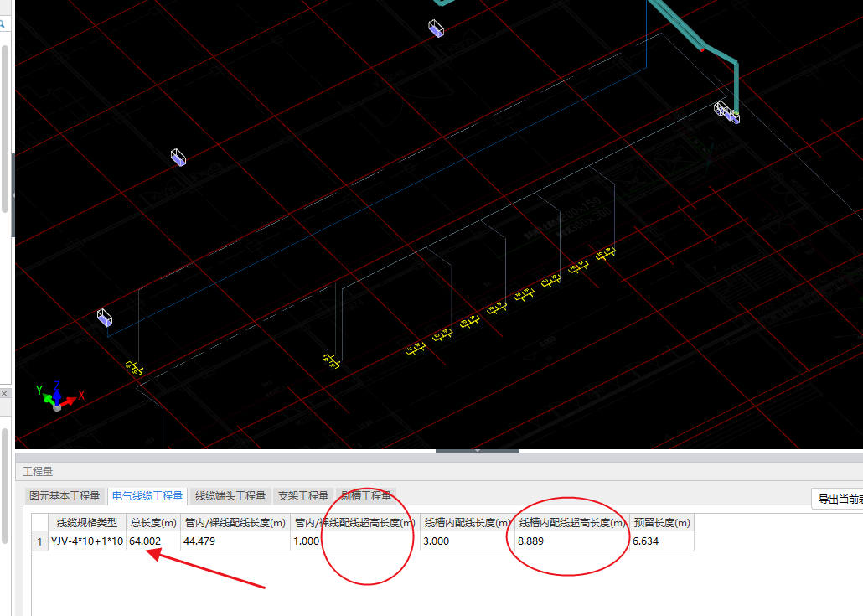Open the 线缆端头工程量 tab
The height and width of the screenshot is (616, 863).
click(x=230, y=495)
